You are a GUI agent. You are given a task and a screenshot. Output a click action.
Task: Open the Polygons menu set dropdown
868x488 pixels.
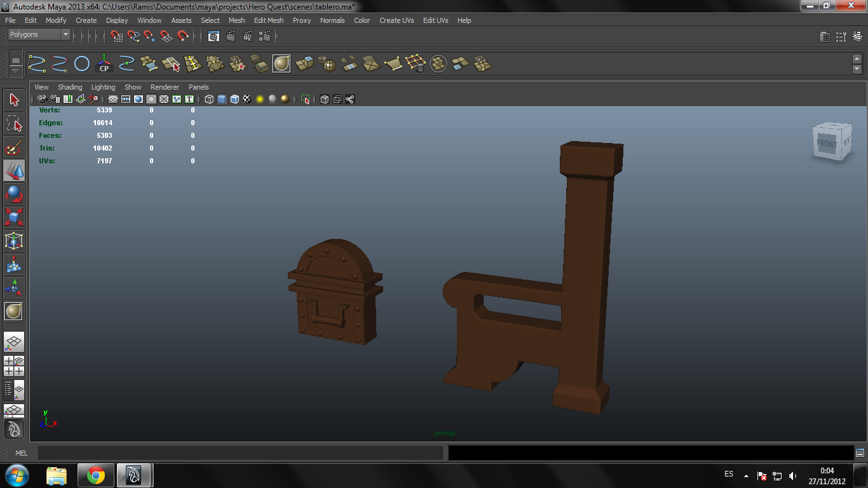click(x=39, y=34)
